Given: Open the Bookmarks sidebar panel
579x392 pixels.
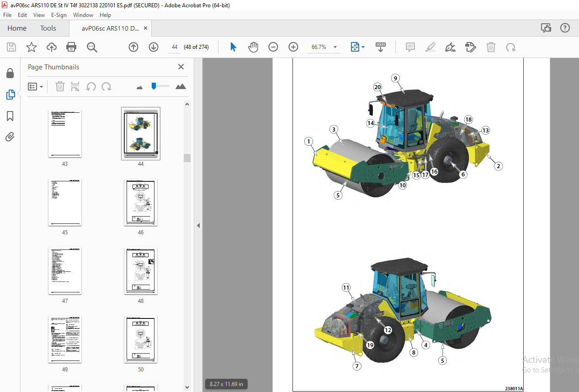Looking at the screenshot, I should pyautogui.click(x=10, y=116).
